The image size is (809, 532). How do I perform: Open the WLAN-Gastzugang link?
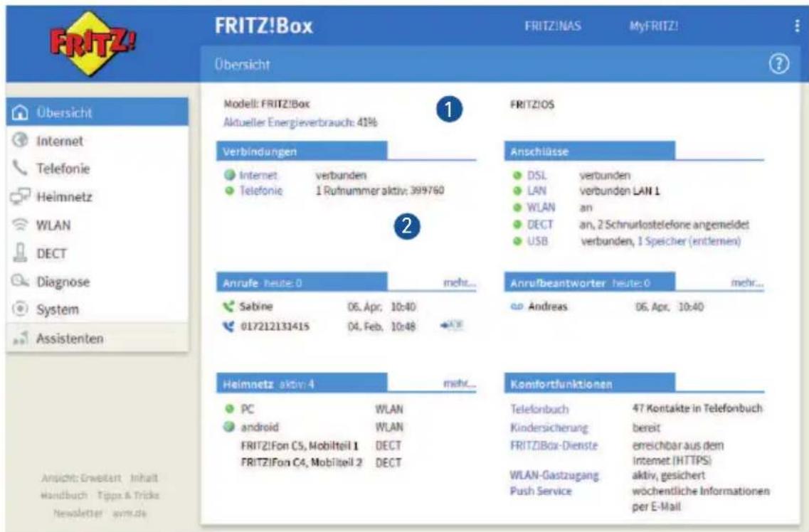click(555, 475)
